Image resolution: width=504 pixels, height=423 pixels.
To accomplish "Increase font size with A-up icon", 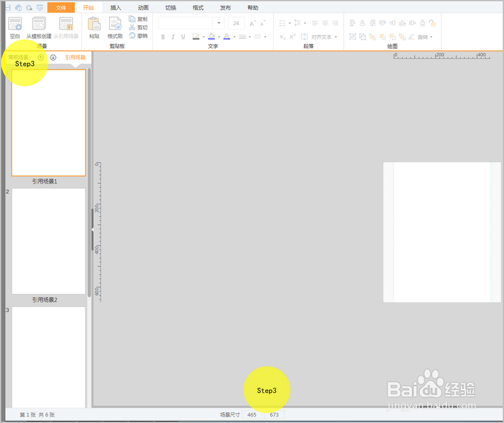I will pyautogui.click(x=253, y=23).
